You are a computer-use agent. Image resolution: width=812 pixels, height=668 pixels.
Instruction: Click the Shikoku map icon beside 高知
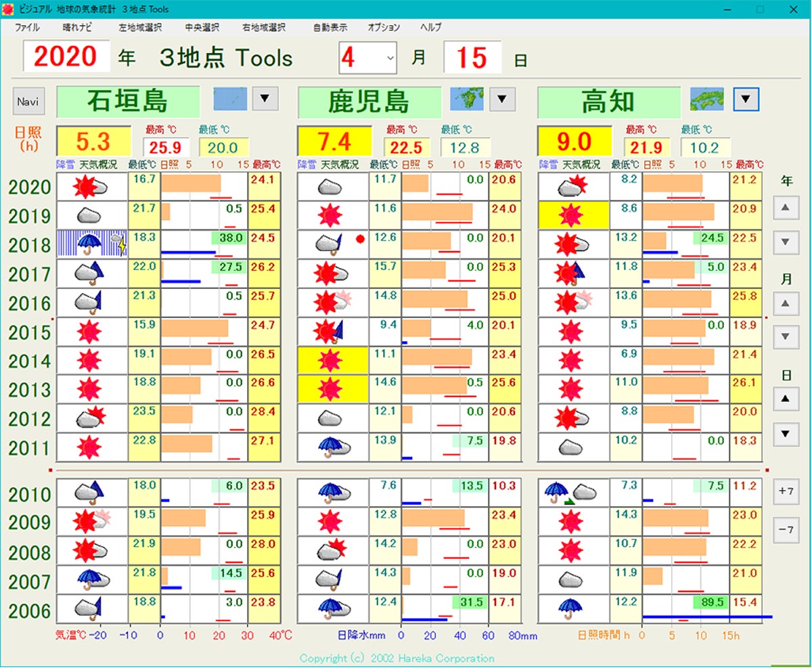click(706, 99)
